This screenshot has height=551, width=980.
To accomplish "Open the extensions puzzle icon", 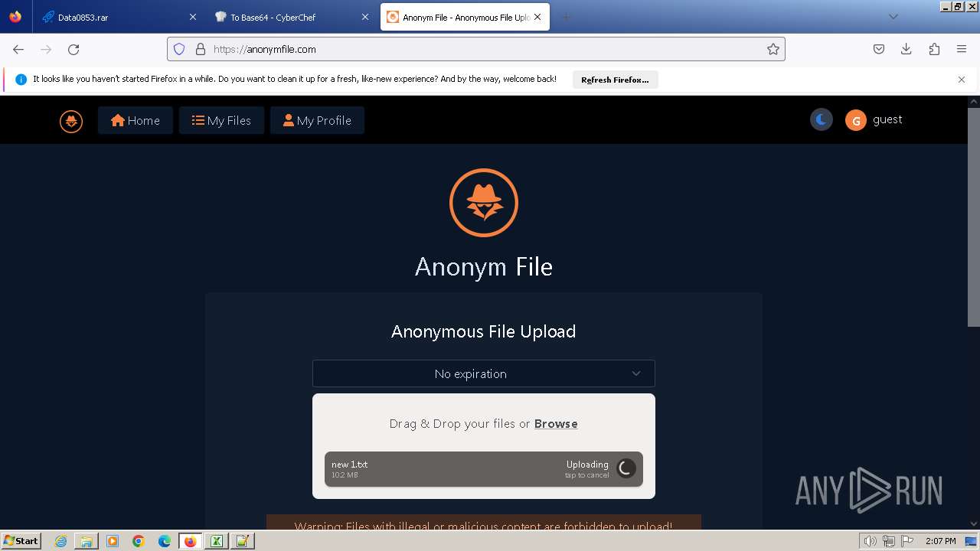I will [x=934, y=49].
